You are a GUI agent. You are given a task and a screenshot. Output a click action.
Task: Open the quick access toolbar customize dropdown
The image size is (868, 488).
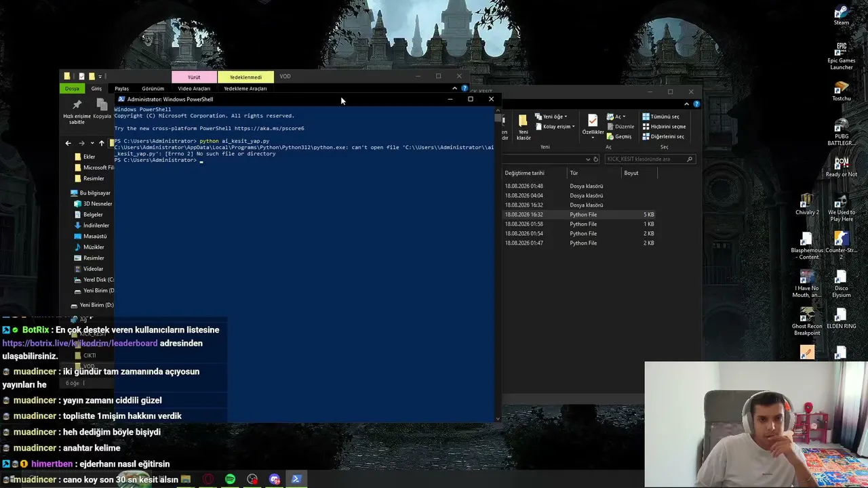click(x=100, y=77)
